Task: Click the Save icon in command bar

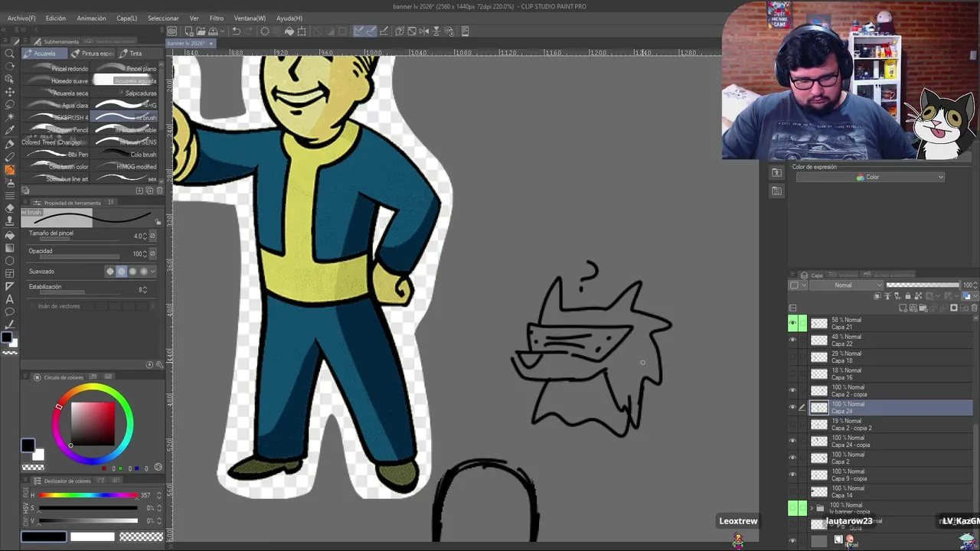Action: pyautogui.click(x=213, y=31)
